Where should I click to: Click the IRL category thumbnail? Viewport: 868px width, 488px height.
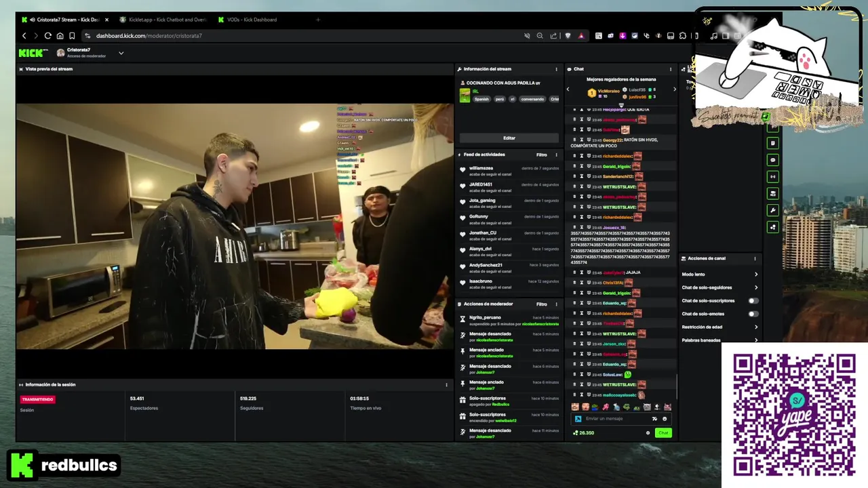point(465,96)
